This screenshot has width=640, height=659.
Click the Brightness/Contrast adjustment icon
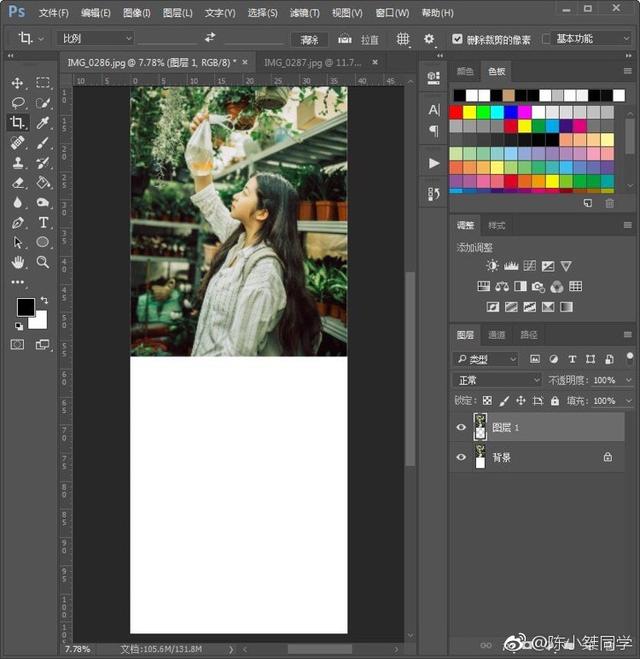(x=492, y=266)
